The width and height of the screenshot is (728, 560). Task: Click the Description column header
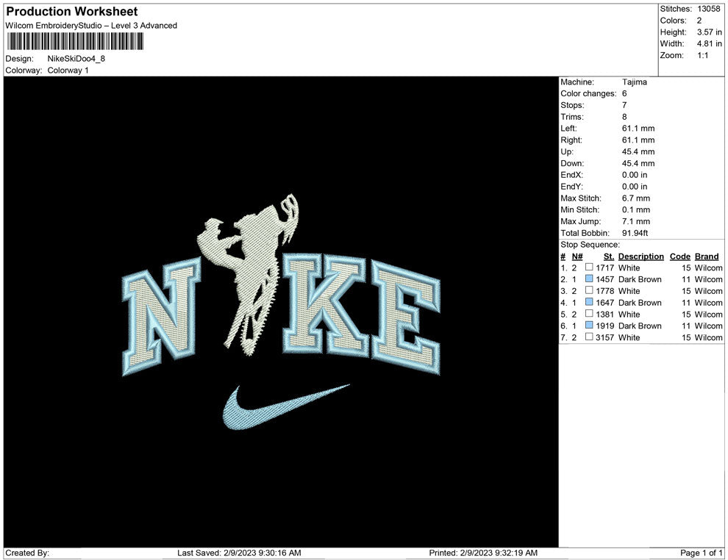click(641, 256)
